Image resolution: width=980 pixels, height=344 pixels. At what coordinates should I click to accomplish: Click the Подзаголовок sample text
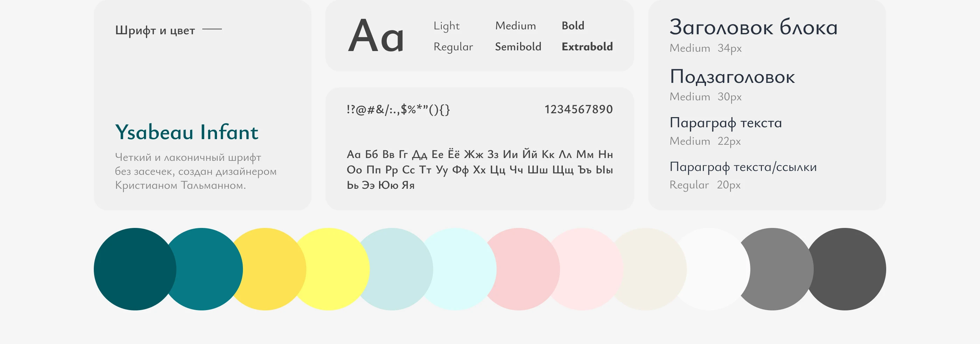point(732,77)
